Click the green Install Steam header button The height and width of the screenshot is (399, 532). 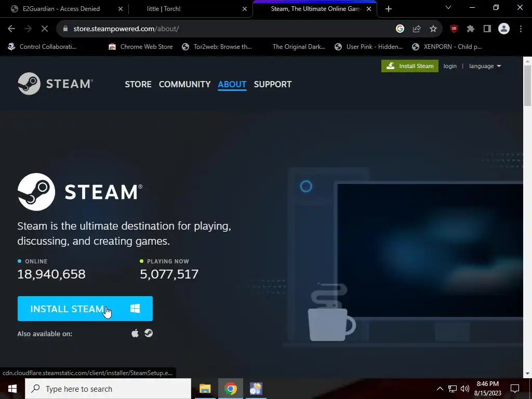pos(410,66)
